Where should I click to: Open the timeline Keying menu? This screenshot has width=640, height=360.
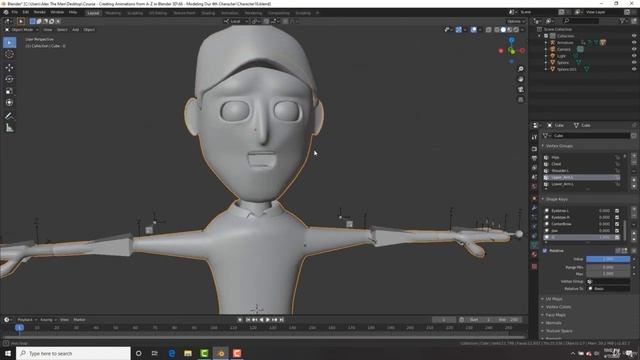click(x=48, y=320)
